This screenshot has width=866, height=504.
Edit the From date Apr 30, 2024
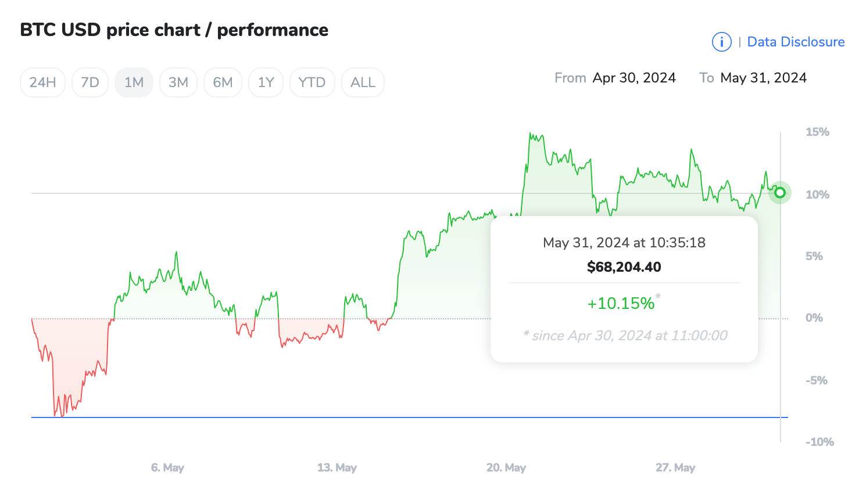(x=634, y=78)
